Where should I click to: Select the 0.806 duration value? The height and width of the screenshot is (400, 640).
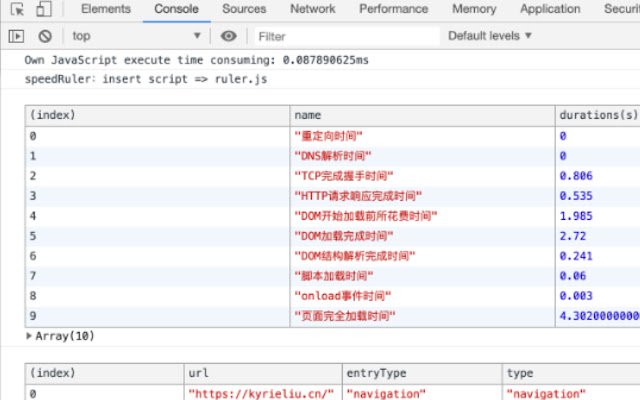(576, 176)
